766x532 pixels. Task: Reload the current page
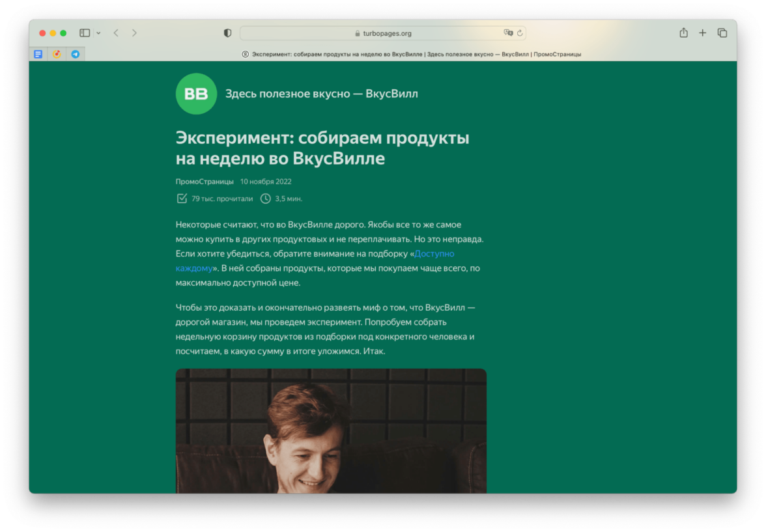[x=520, y=33]
